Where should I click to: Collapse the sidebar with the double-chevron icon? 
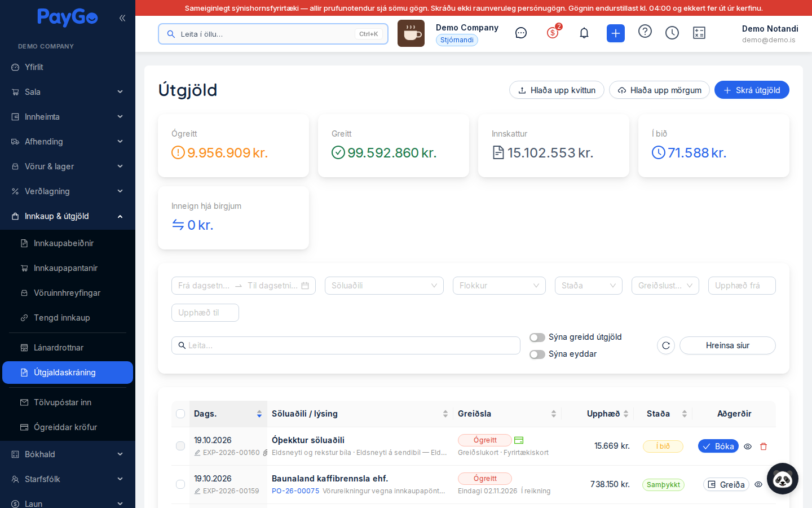122,18
